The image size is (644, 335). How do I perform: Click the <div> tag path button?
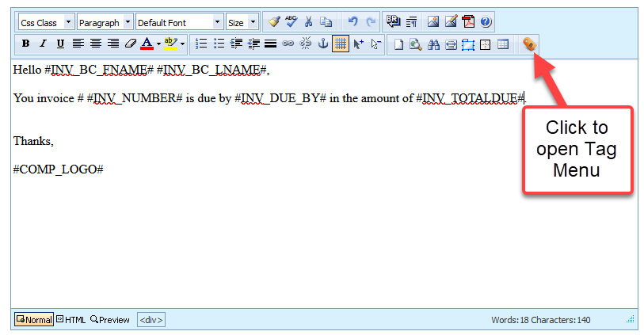(x=151, y=320)
